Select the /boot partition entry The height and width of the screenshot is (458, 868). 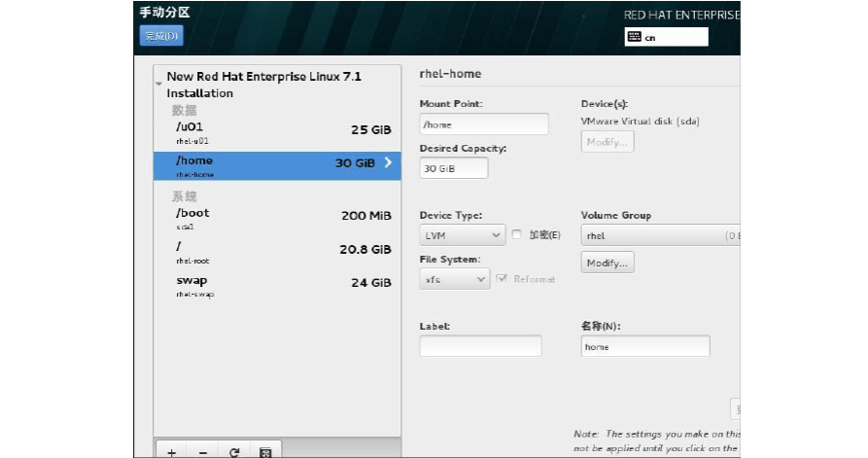(277, 218)
